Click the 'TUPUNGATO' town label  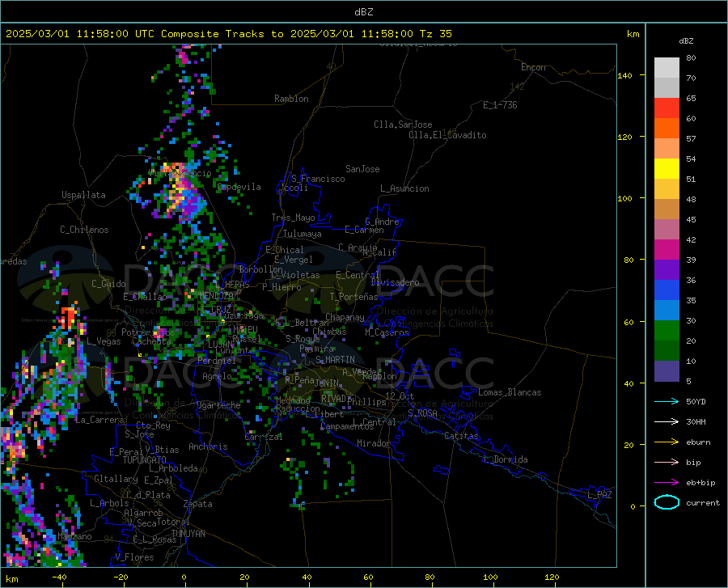[145, 460]
